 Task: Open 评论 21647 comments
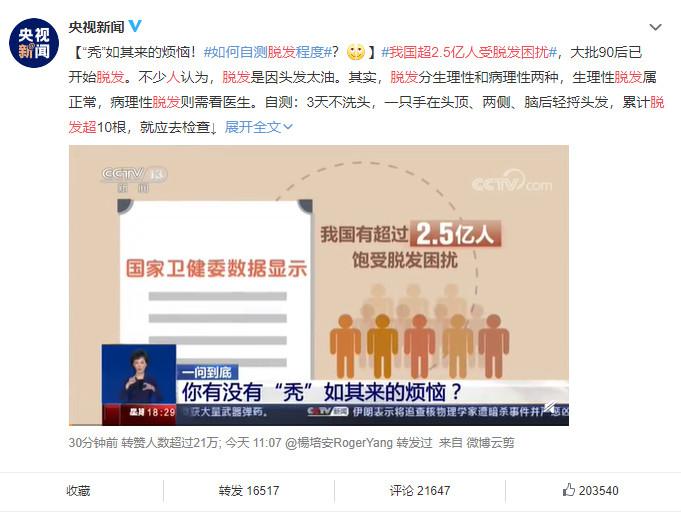[x=420, y=491]
